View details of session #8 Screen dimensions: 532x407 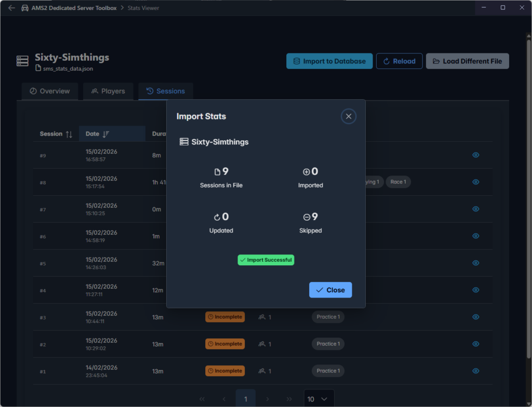(x=475, y=182)
